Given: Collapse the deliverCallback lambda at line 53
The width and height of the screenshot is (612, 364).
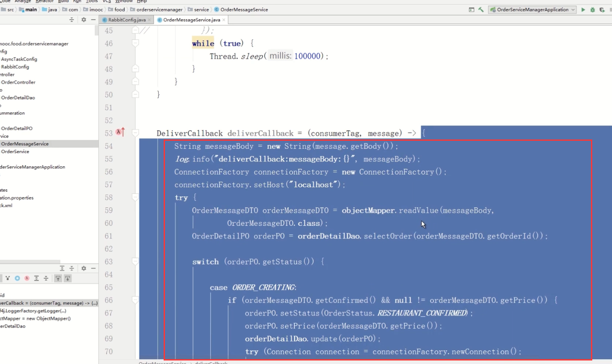Looking at the screenshot, I should 135,133.
